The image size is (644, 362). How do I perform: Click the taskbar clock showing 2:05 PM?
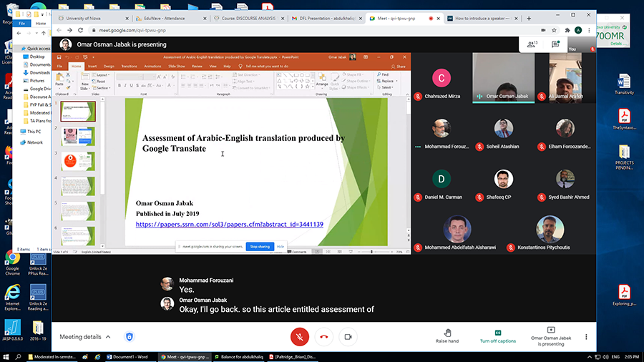tap(631, 357)
